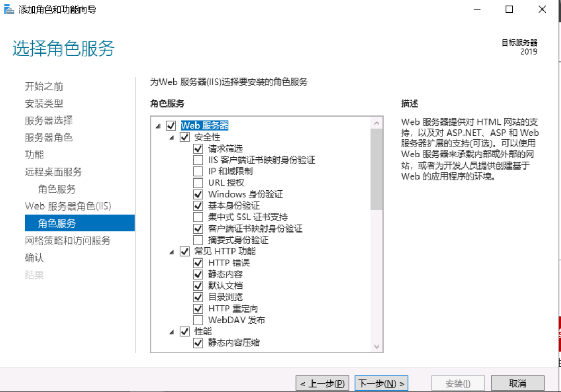This screenshot has height=392, width=561.
Task: Select the 请求筛选 tree label
Action: 225,148
